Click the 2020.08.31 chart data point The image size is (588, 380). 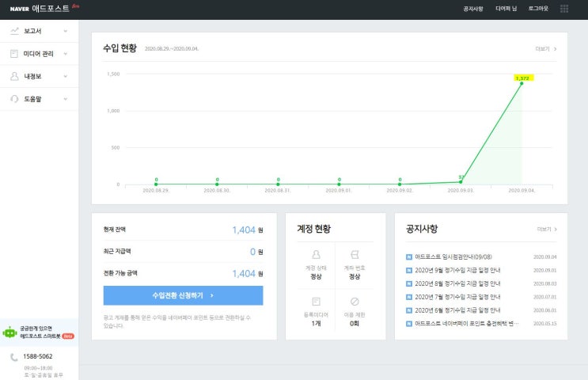(x=278, y=184)
